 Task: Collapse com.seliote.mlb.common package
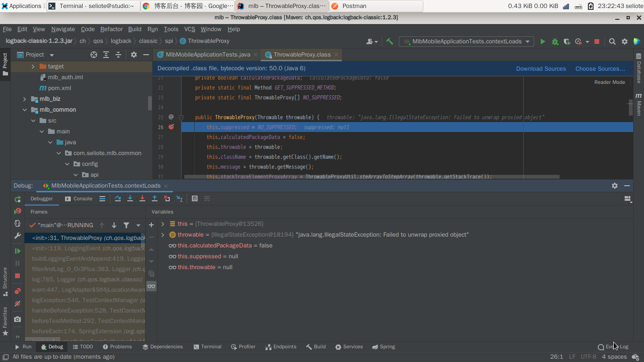58,153
